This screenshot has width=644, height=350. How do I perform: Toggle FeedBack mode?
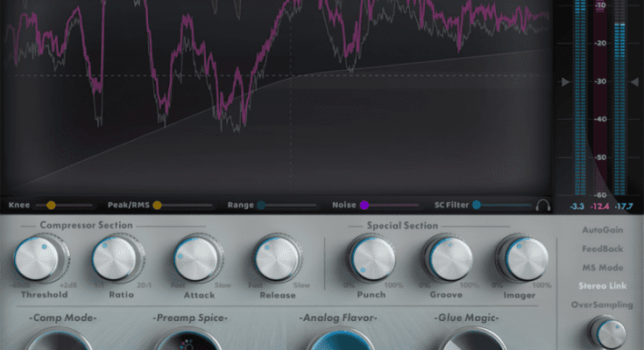point(603,249)
